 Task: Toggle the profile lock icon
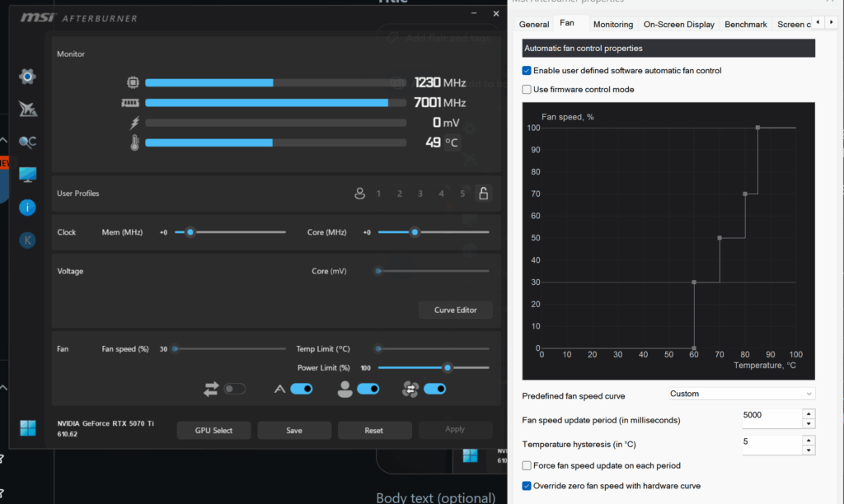483,193
